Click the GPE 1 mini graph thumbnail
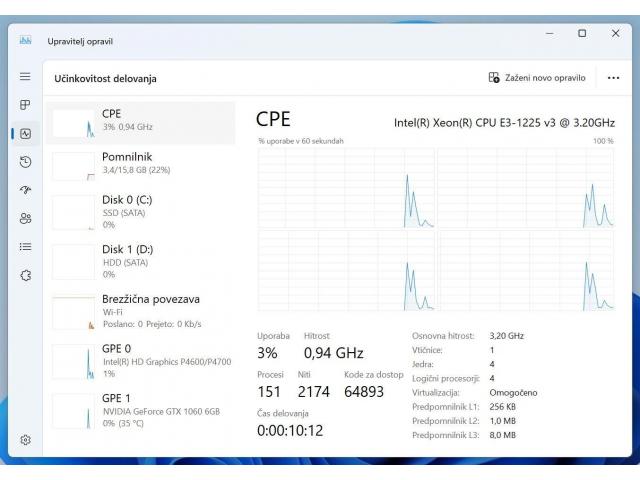 tap(73, 411)
